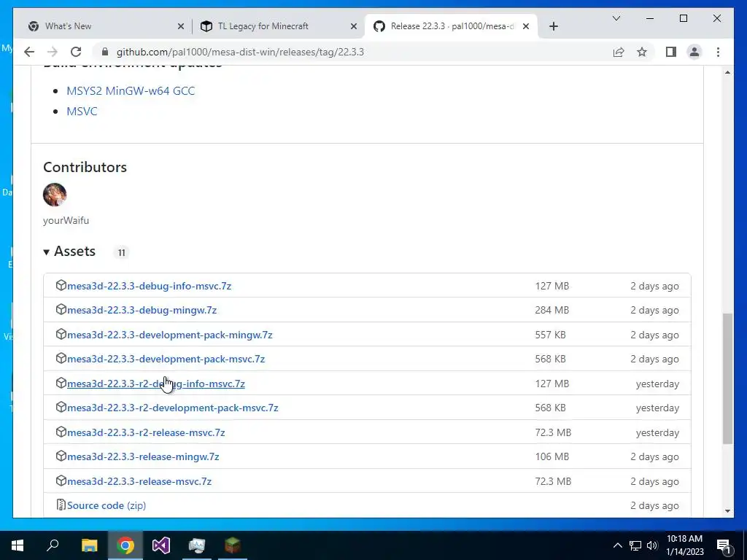Click the scrollbar down arrow

[727, 511]
